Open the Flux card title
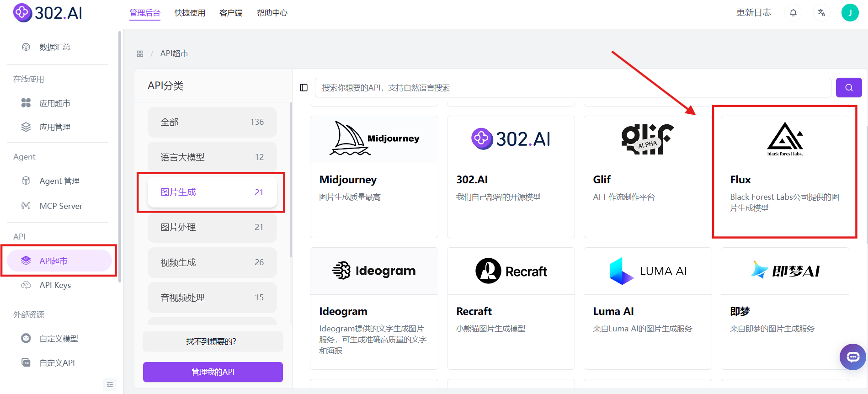The image size is (868, 394). (740, 180)
